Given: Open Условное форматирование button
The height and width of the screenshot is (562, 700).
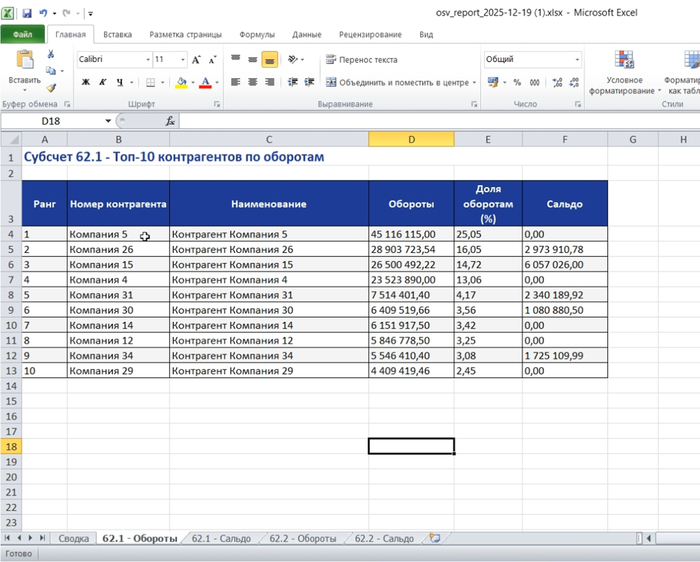Looking at the screenshot, I should coord(624,72).
